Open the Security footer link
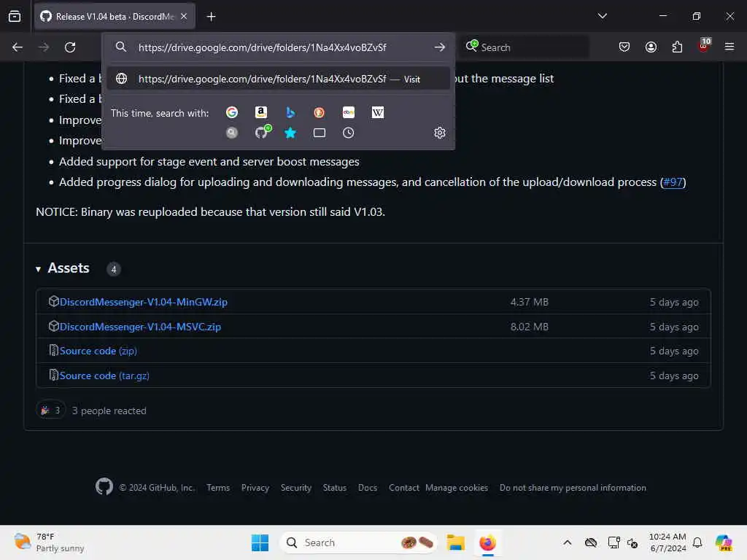Viewport: 747px width, 560px height. click(x=296, y=488)
